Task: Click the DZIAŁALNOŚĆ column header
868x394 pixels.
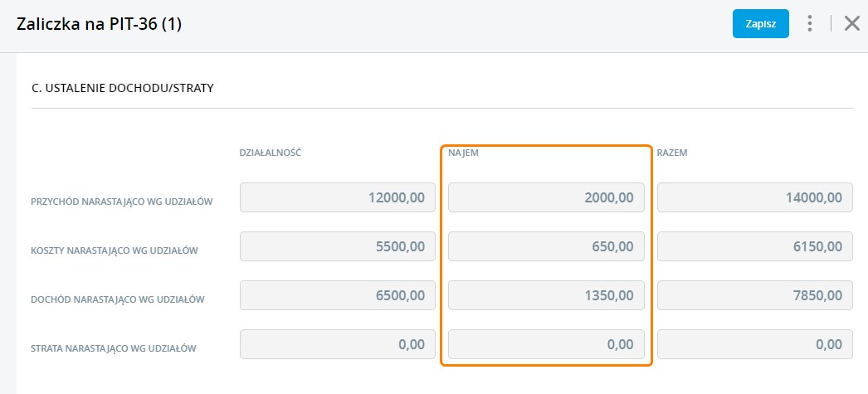Action: tap(270, 153)
